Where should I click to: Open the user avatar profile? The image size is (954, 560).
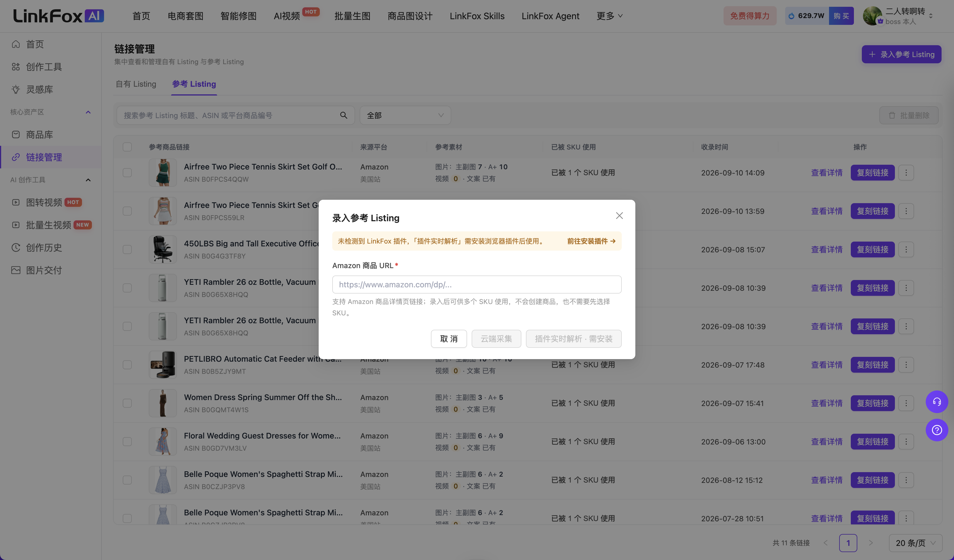point(872,16)
